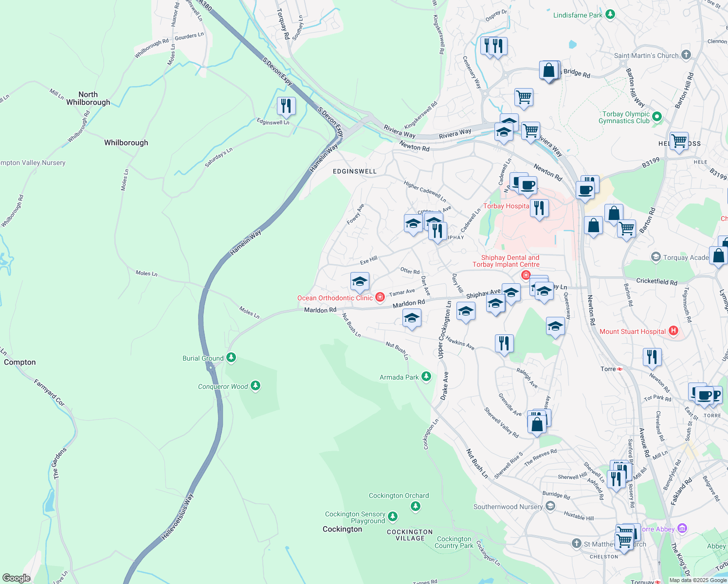
Task: Click the Torre Abbey museum pin
Action: [682, 528]
